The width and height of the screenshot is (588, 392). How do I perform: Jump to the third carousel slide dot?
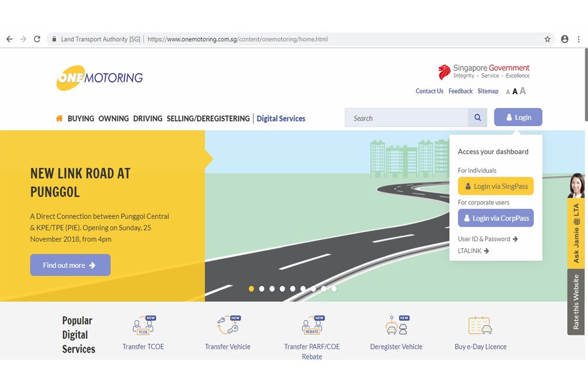[272, 289]
